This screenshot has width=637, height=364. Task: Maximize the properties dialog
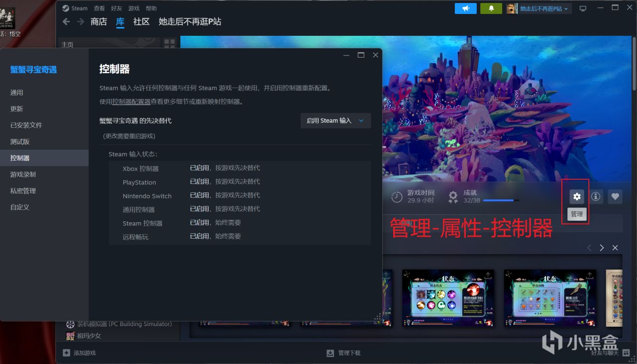(x=361, y=55)
